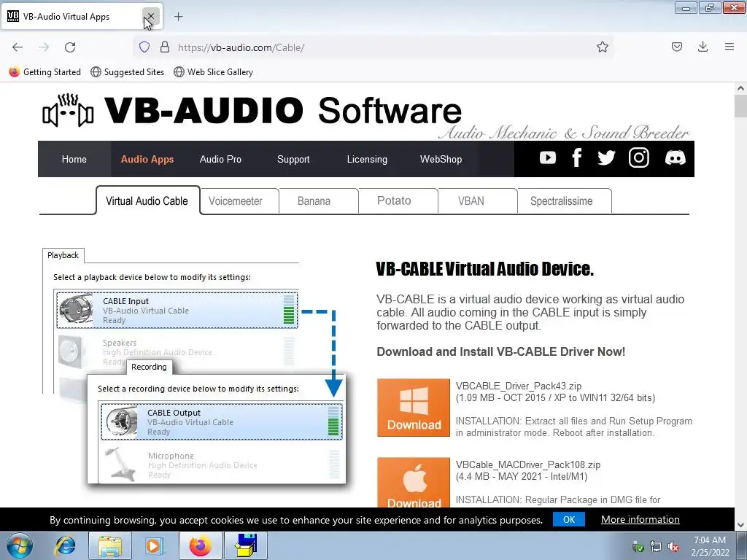Join the VB-Audio Discord via its icon
Screen dimensions: 747x560
coord(675,157)
